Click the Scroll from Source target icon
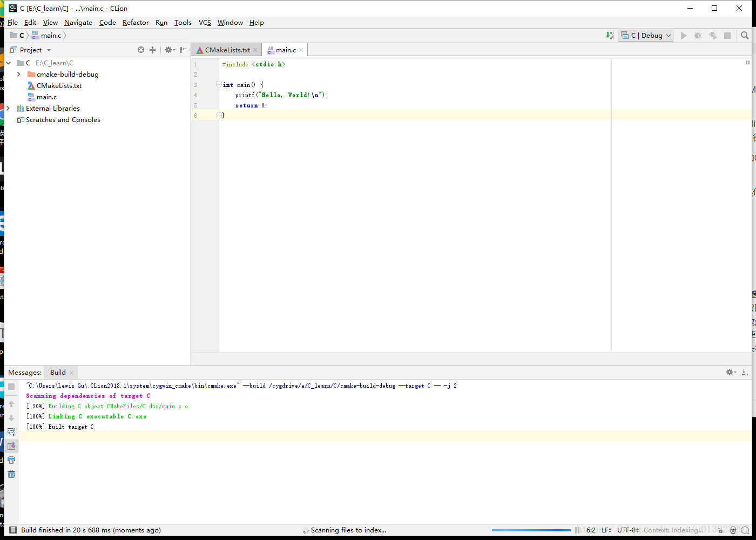The width and height of the screenshot is (756, 540). coord(141,50)
